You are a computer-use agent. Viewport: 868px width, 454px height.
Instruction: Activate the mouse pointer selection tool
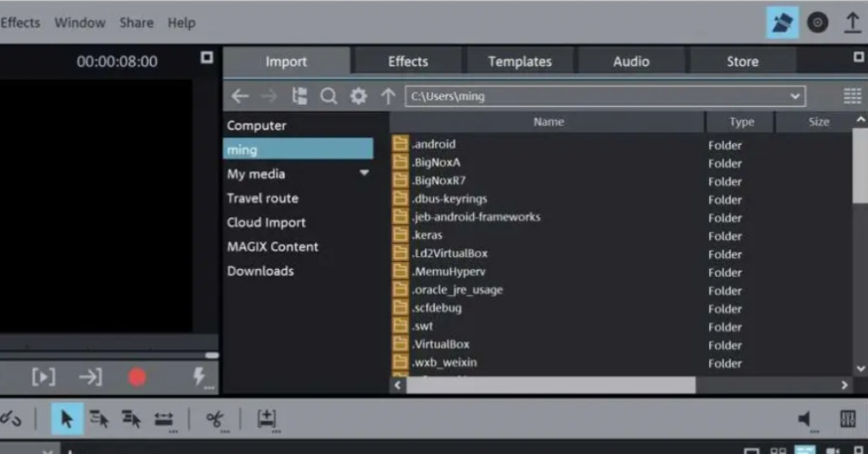point(67,418)
